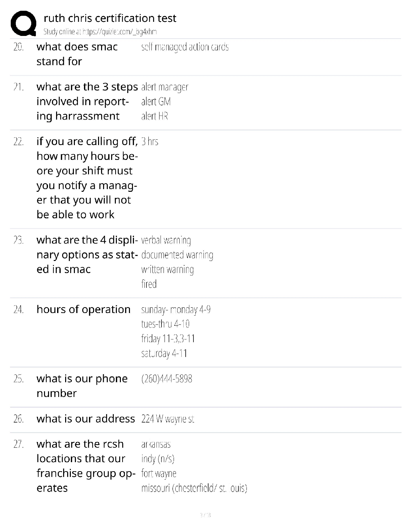The width and height of the screenshot is (411, 532).
Task: Click the 'alert HR' answer line
Action: point(154,116)
